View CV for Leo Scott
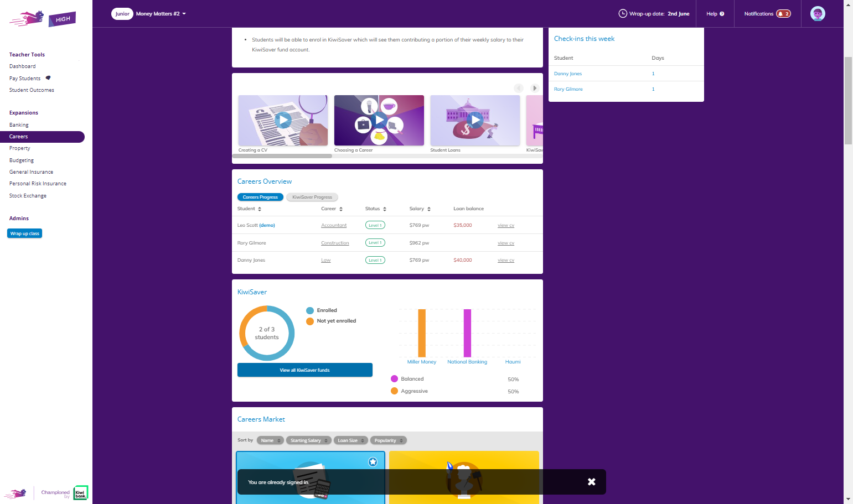 pyautogui.click(x=506, y=225)
